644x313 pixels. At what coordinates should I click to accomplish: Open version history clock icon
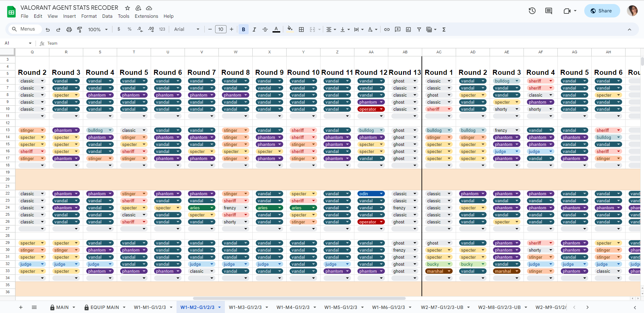click(x=532, y=11)
